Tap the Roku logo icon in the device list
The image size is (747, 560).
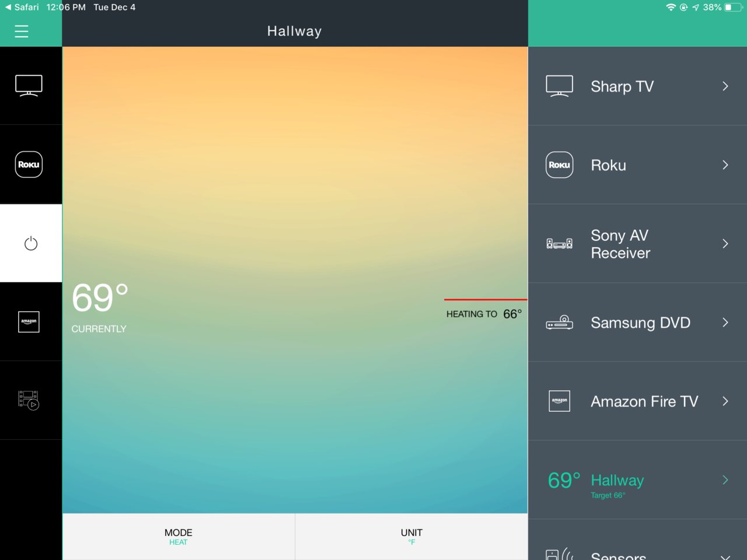pos(559,165)
